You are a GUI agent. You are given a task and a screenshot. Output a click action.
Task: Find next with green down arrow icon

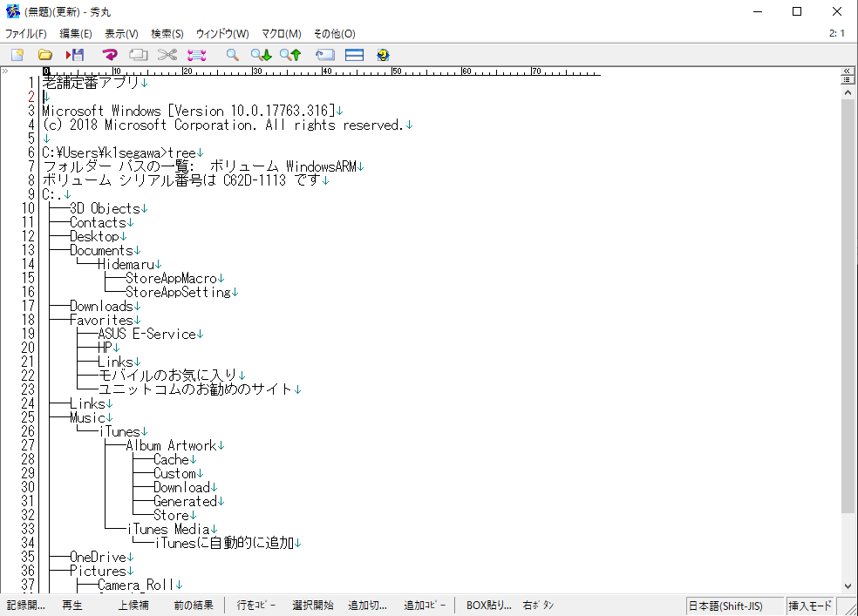point(261,55)
